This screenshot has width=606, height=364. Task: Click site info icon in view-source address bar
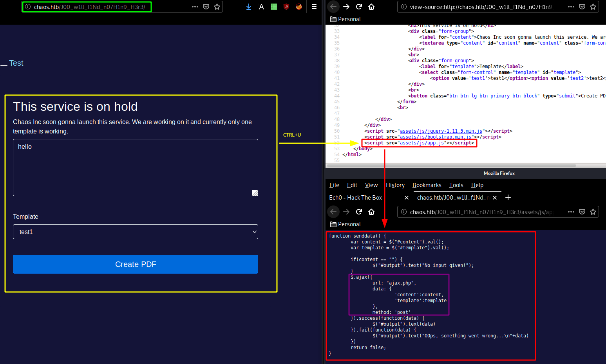pos(404,7)
